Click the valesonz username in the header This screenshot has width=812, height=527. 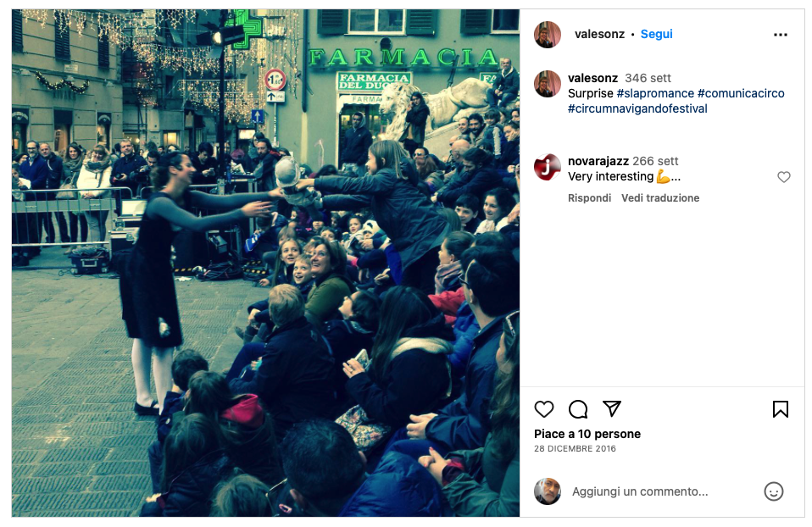(x=599, y=34)
